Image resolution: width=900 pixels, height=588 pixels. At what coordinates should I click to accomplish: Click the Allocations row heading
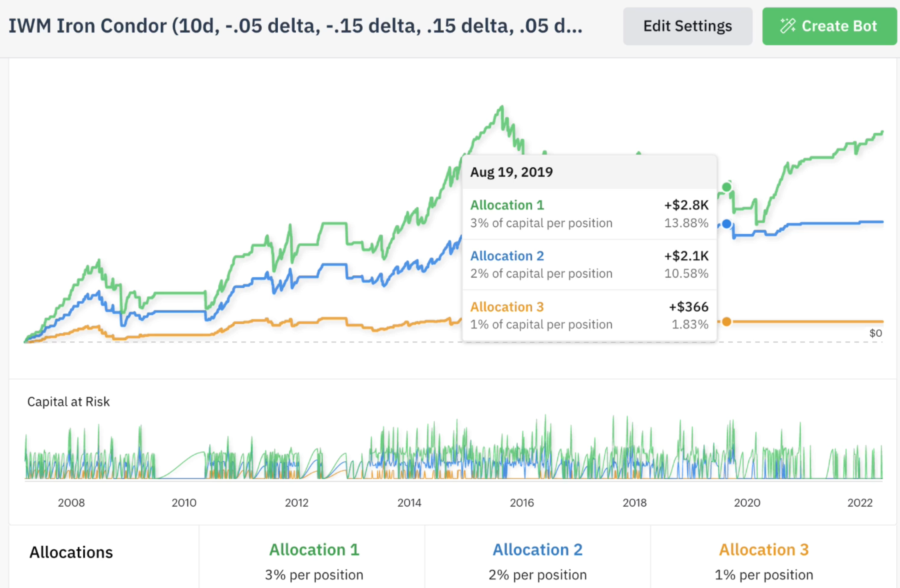pos(71,552)
